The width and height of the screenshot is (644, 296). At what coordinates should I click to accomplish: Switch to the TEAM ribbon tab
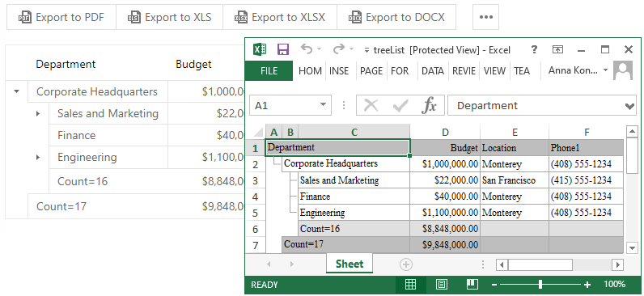click(x=522, y=71)
